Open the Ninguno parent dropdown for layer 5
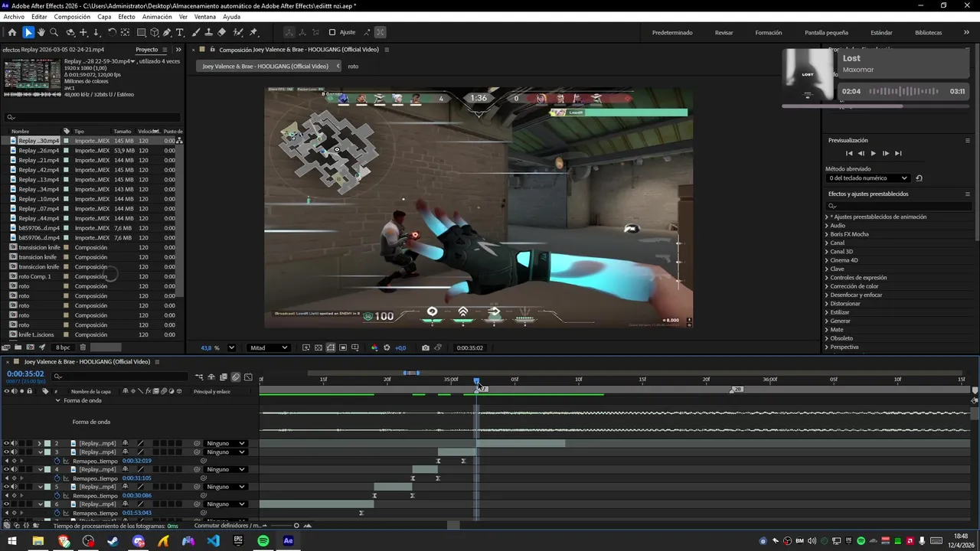980x551 pixels. (x=226, y=487)
